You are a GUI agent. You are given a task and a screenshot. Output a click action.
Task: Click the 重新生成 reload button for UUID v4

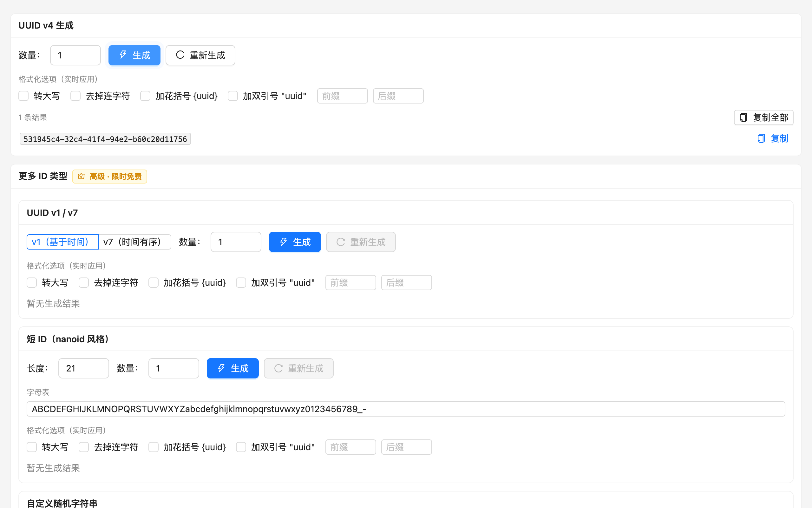point(200,55)
